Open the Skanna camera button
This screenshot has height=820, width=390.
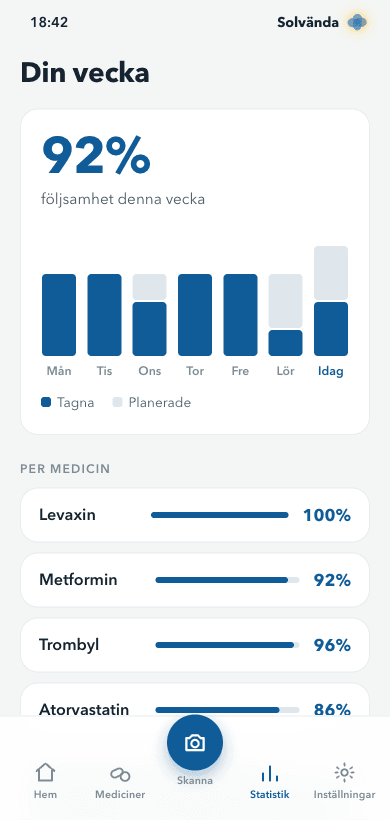195,743
